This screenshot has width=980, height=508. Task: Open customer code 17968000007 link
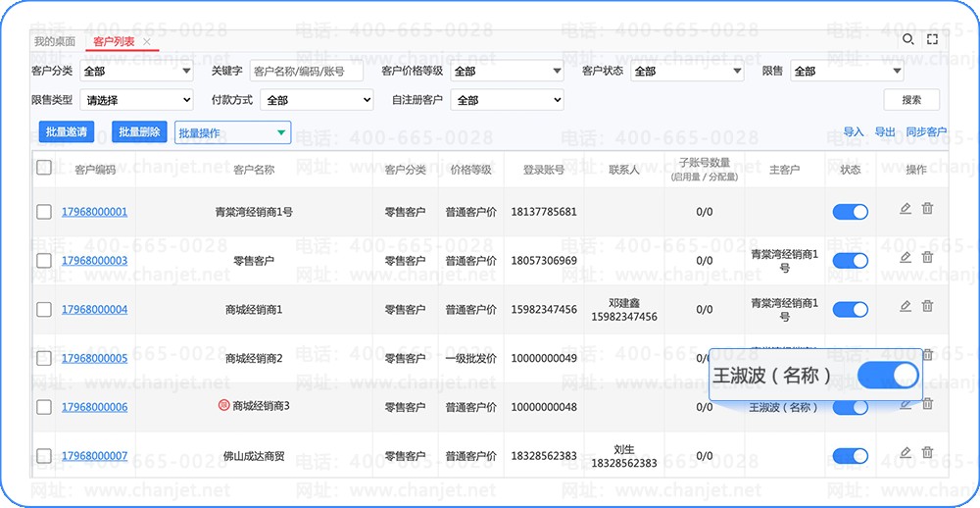(x=94, y=456)
